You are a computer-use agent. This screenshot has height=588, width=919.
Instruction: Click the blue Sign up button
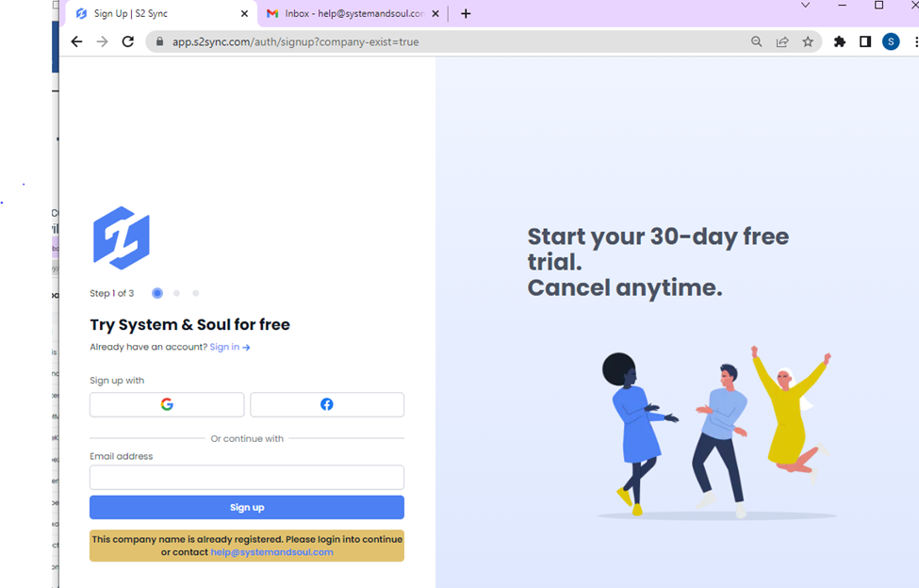click(247, 507)
